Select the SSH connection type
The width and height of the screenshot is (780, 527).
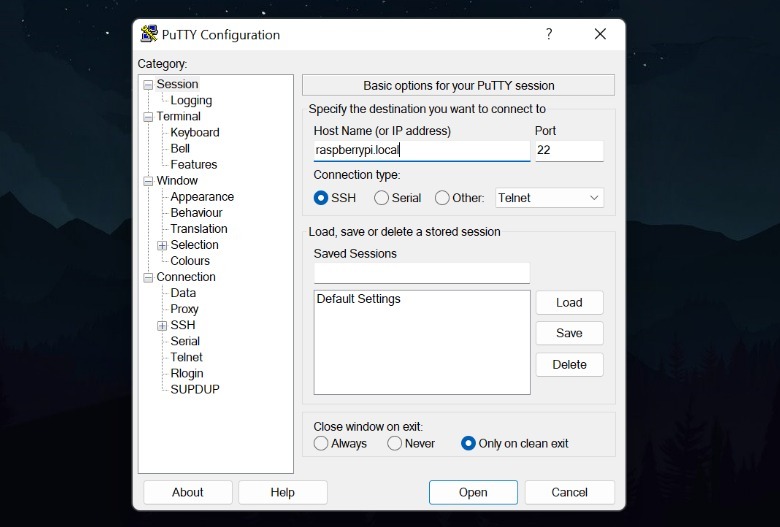pos(322,198)
